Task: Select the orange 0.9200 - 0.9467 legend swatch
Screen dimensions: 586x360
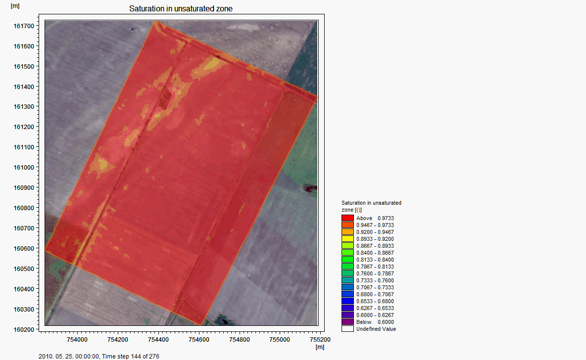Action: pyautogui.click(x=347, y=232)
